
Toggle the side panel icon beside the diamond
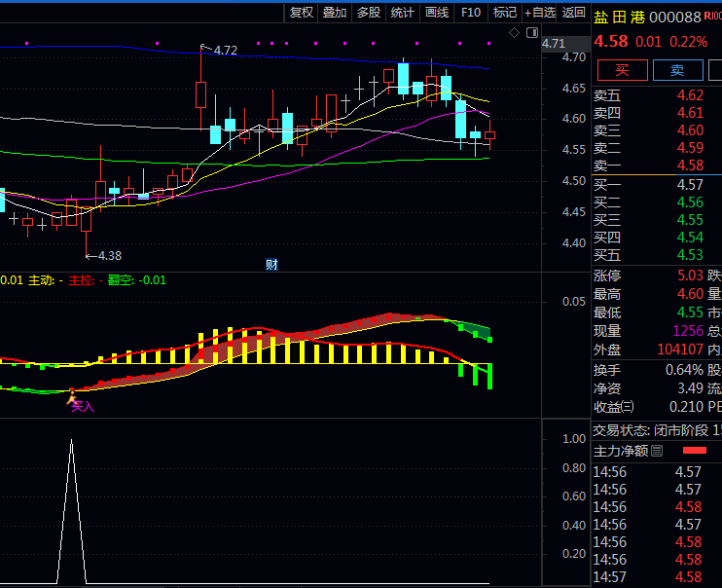pos(531,32)
